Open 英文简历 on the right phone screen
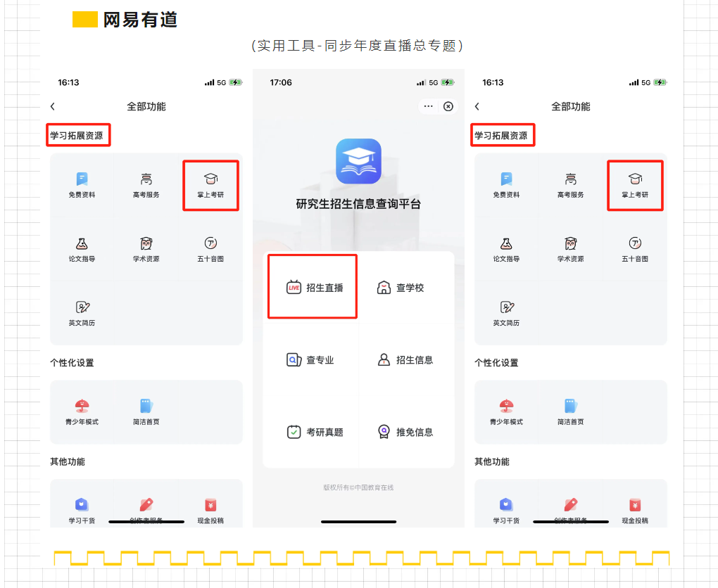 [506, 314]
